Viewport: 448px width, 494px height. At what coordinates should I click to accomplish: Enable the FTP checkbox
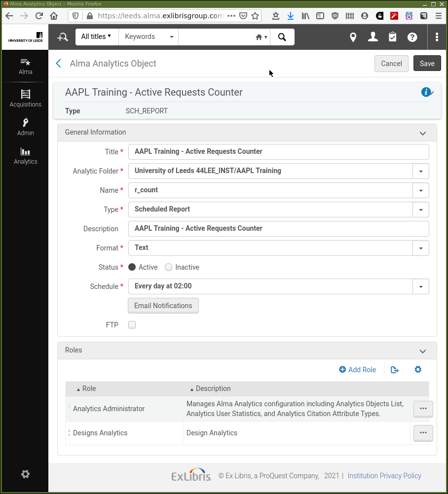(132, 325)
